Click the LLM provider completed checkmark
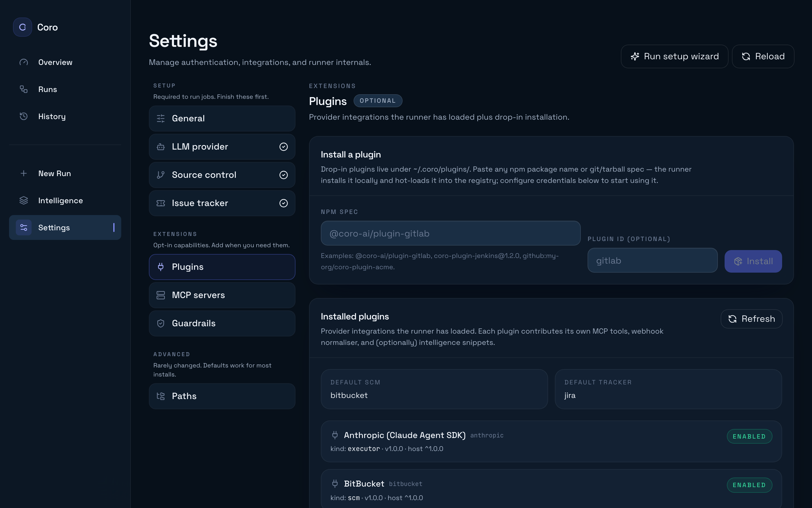 [284, 146]
